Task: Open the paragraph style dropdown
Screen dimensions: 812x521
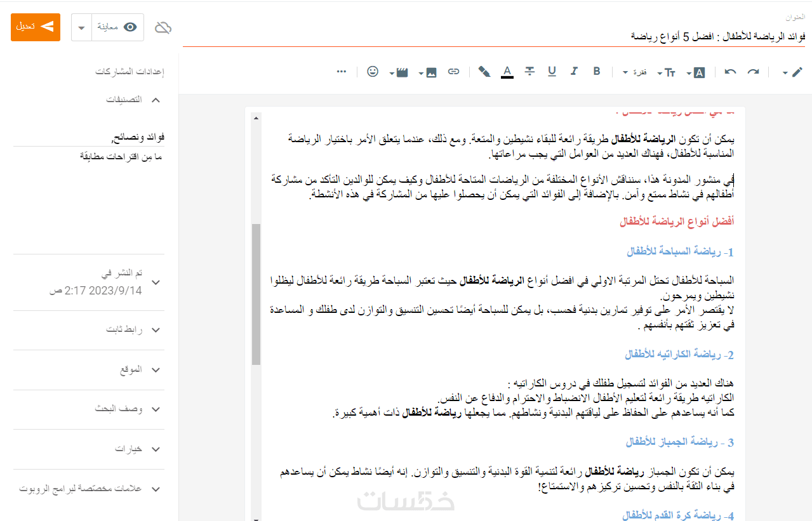Action: pyautogui.click(x=634, y=72)
